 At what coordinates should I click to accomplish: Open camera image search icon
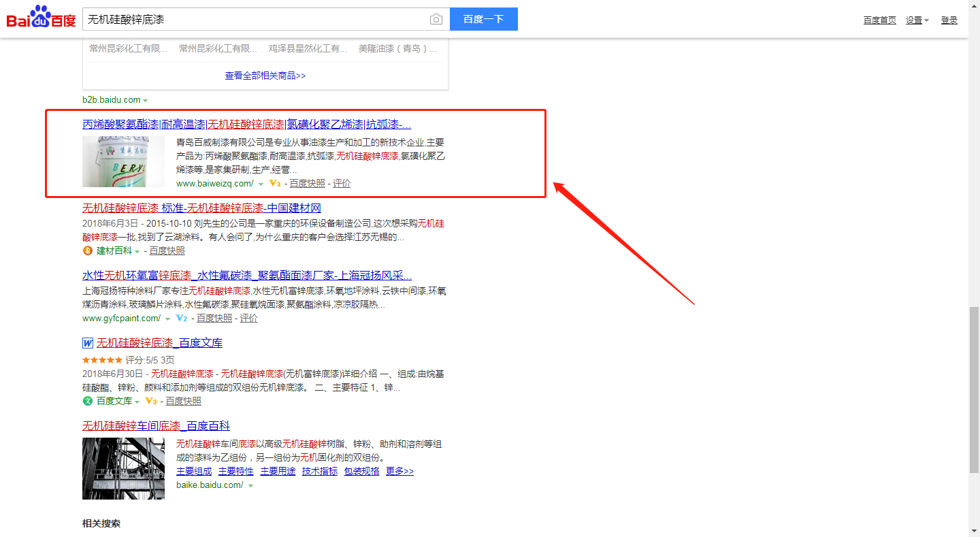coord(436,19)
